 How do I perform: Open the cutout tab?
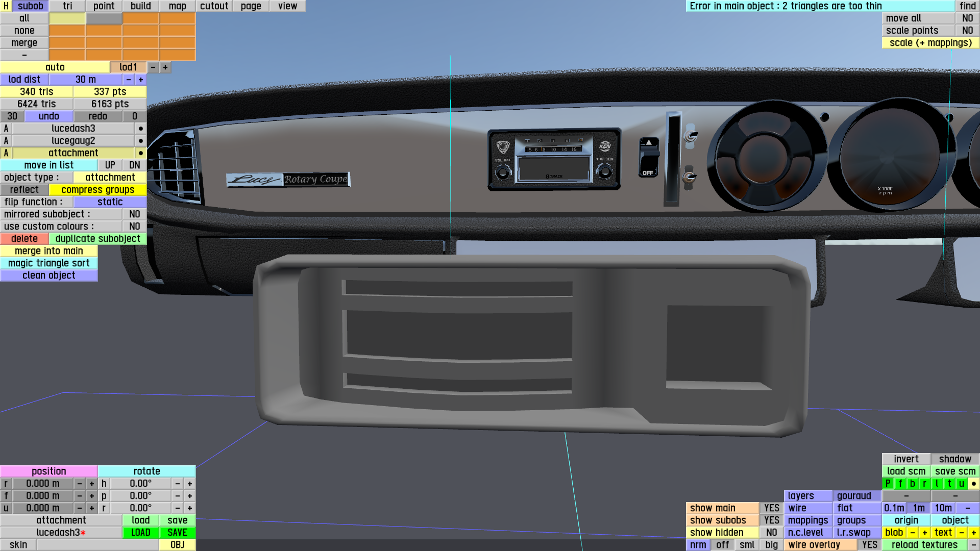pos(214,6)
